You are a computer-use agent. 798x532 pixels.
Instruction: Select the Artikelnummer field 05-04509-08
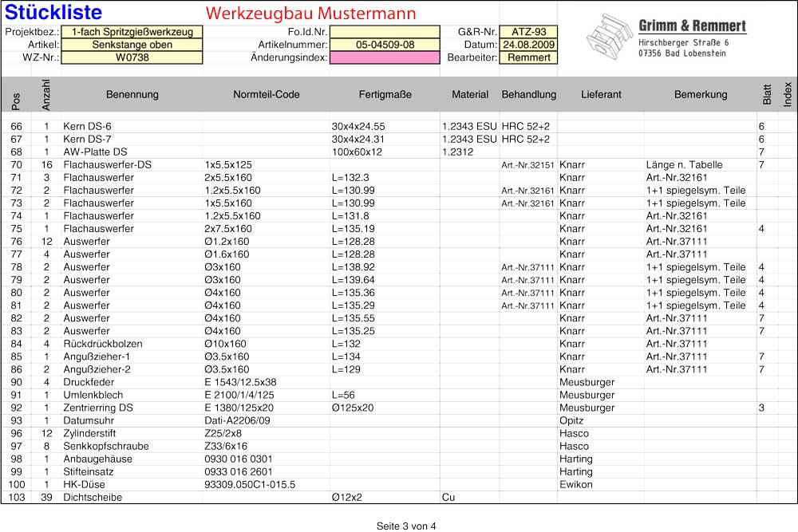384,45
